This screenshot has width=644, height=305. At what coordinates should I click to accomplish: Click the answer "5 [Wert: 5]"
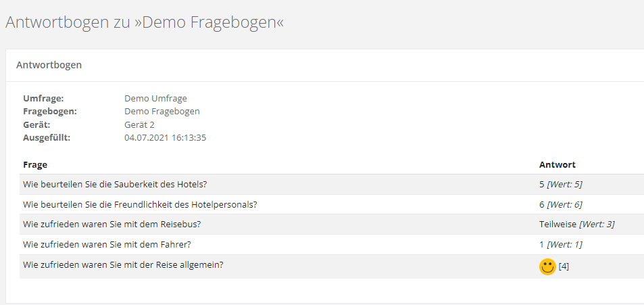tap(560, 184)
